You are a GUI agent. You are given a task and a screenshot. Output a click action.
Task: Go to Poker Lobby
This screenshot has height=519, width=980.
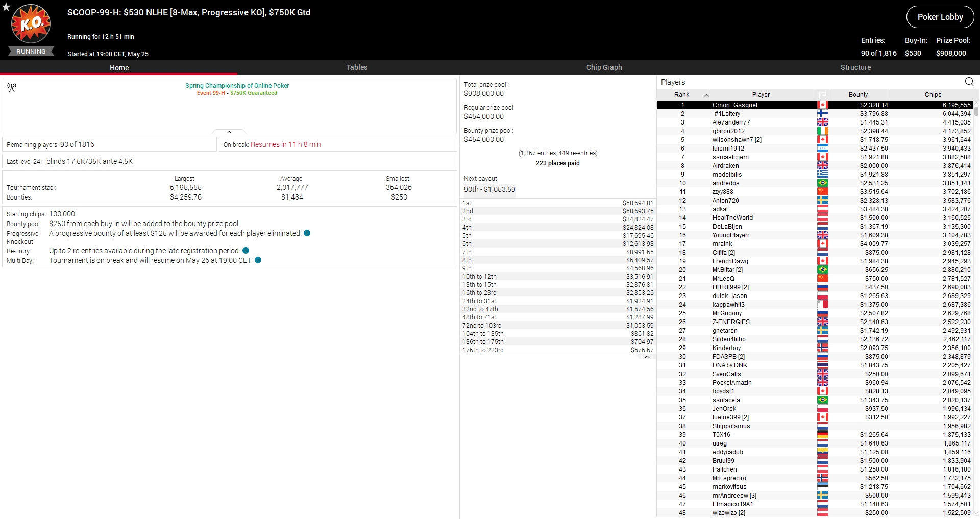tap(940, 17)
